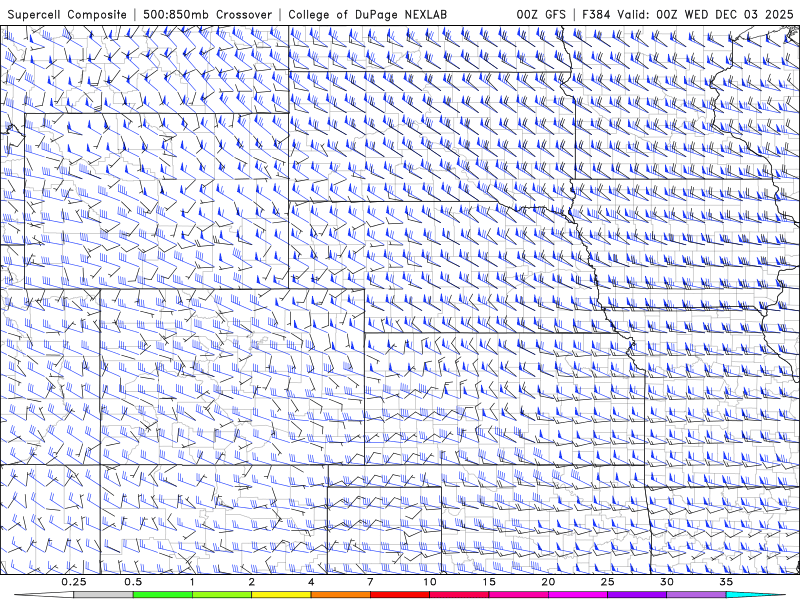
Task: Click the '2' legend label
Action: 252,582
